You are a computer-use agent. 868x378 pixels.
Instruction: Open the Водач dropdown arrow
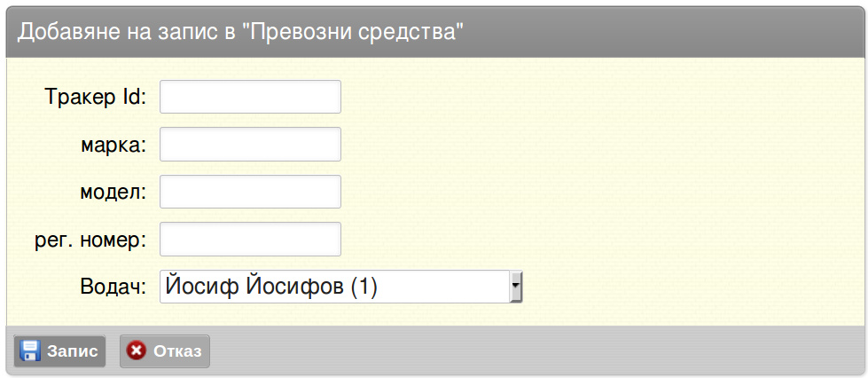pos(516,287)
